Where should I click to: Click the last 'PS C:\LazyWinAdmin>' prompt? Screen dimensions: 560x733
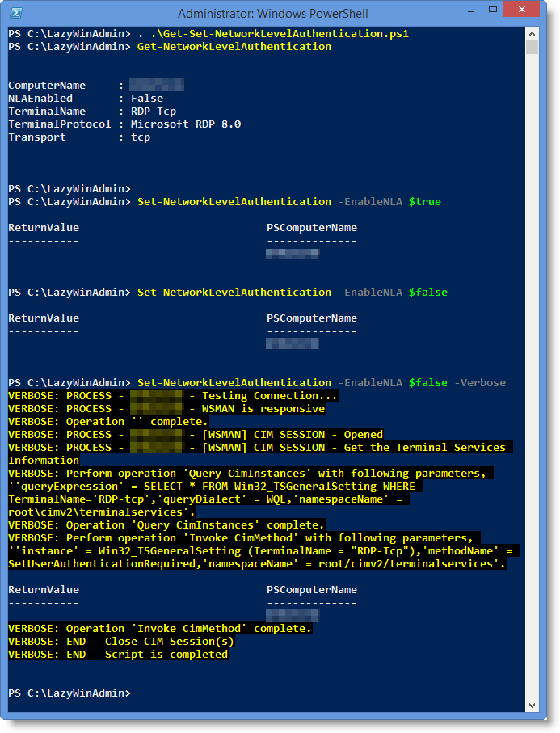[69, 693]
